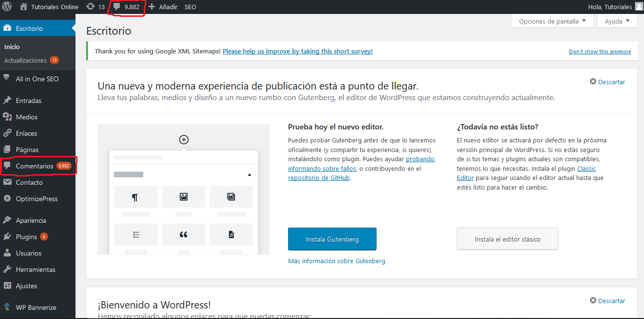Click the plus Añadir icon in admin bar

152,7
